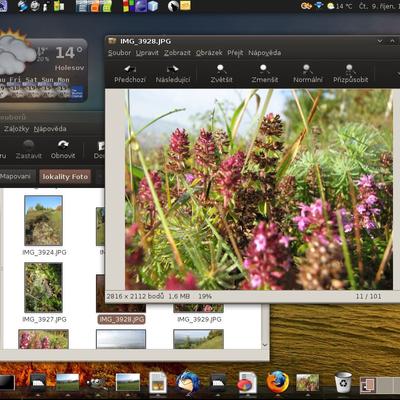Go to next image with Následující
This screenshot has height=400, width=400.
(x=173, y=74)
